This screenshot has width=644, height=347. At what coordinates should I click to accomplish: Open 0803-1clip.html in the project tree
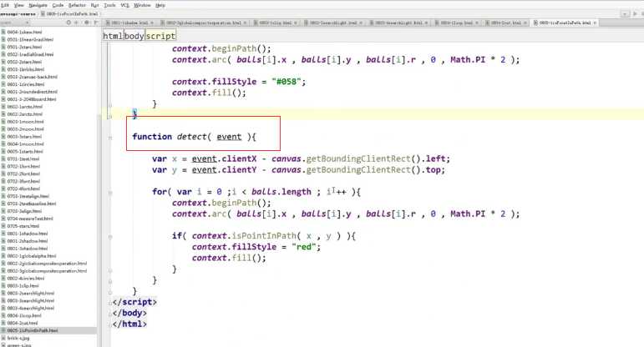tap(23, 285)
